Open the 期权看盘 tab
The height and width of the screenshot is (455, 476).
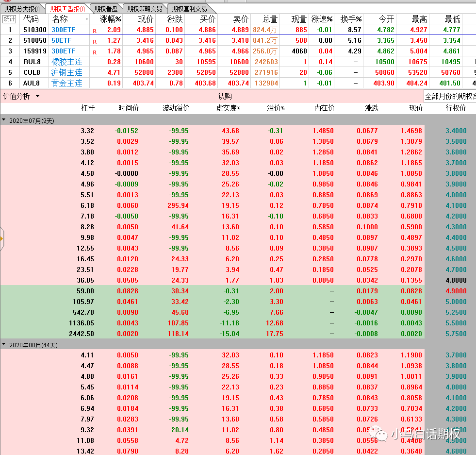point(106,9)
